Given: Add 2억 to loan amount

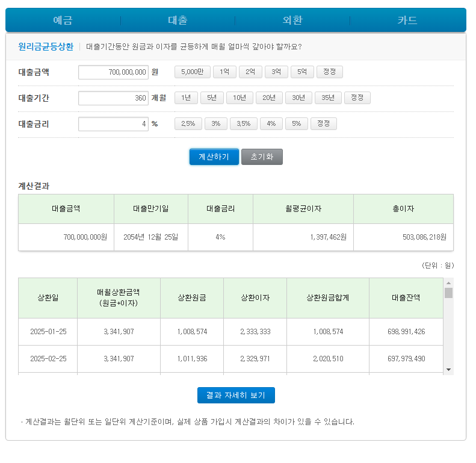Looking at the screenshot, I should (250, 72).
